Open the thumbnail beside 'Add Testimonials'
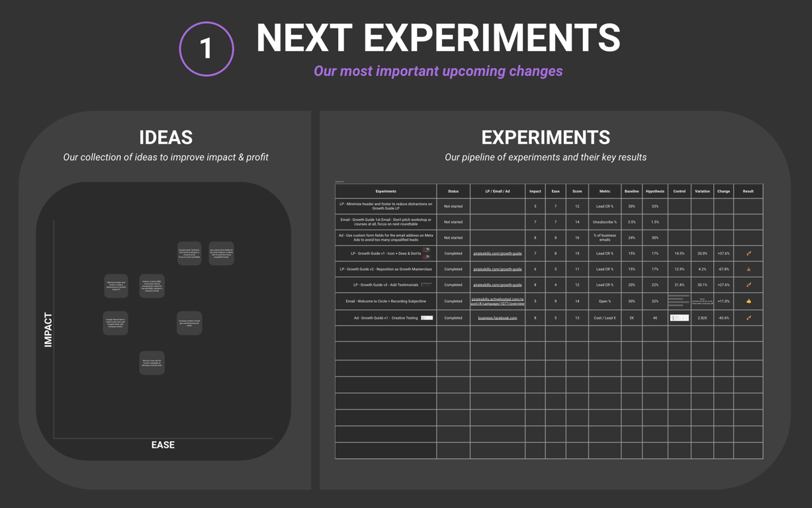This screenshot has width=812, height=508. pos(426,284)
